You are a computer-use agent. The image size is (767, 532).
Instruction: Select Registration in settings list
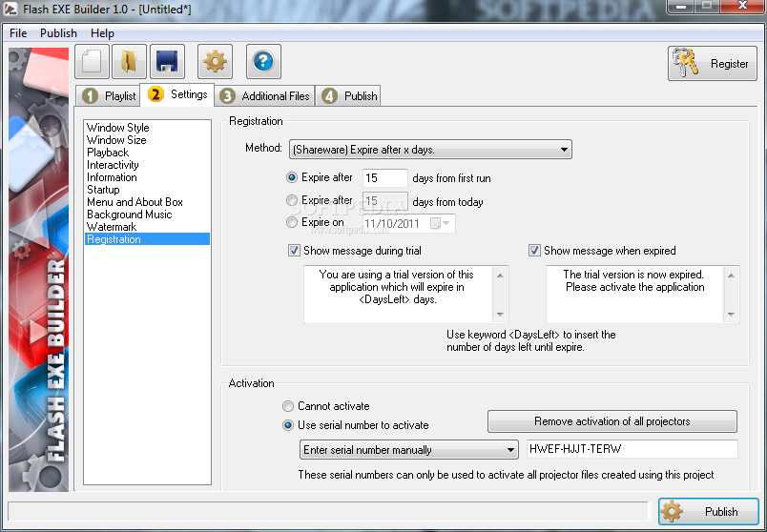click(147, 239)
